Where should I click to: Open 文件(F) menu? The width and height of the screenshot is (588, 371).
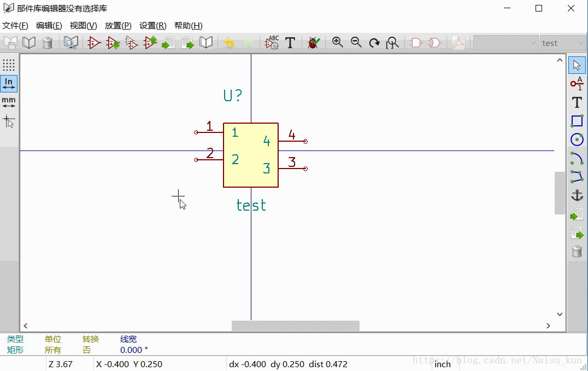pyautogui.click(x=15, y=26)
